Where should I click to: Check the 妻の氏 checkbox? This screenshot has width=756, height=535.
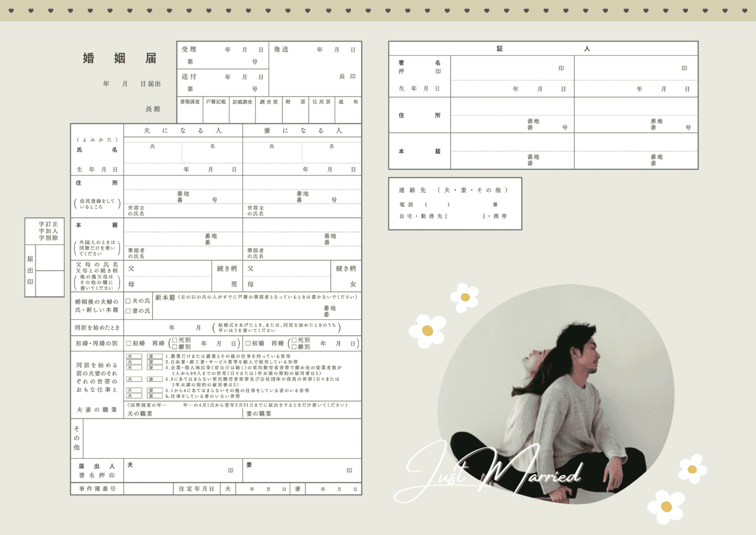pyautogui.click(x=128, y=311)
